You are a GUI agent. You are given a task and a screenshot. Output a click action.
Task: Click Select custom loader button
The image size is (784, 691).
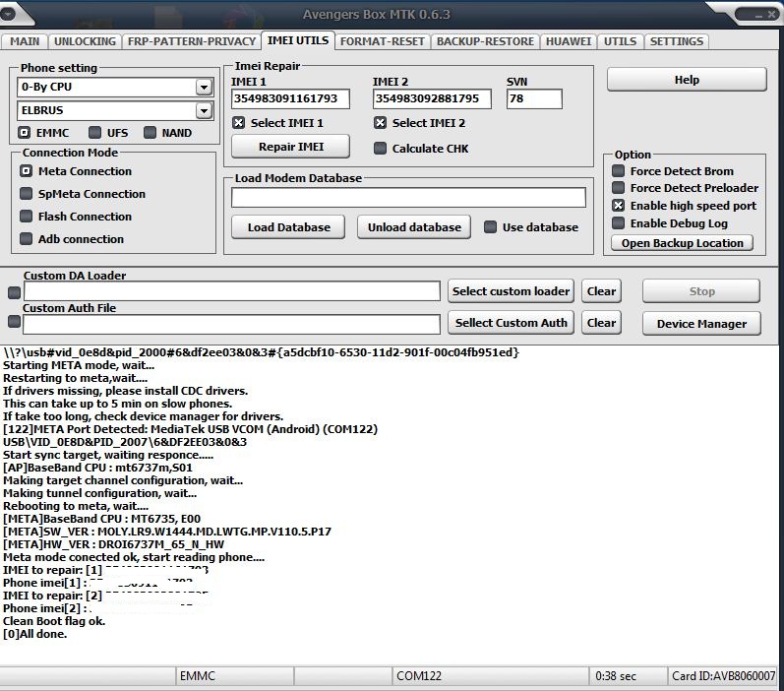point(511,291)
